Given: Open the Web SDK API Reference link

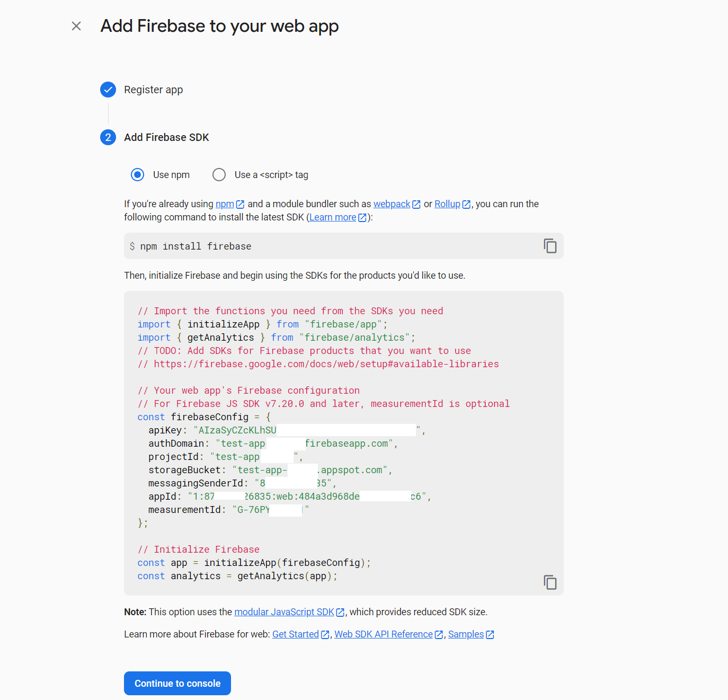Looking at the screenshot, I should 384,634.
